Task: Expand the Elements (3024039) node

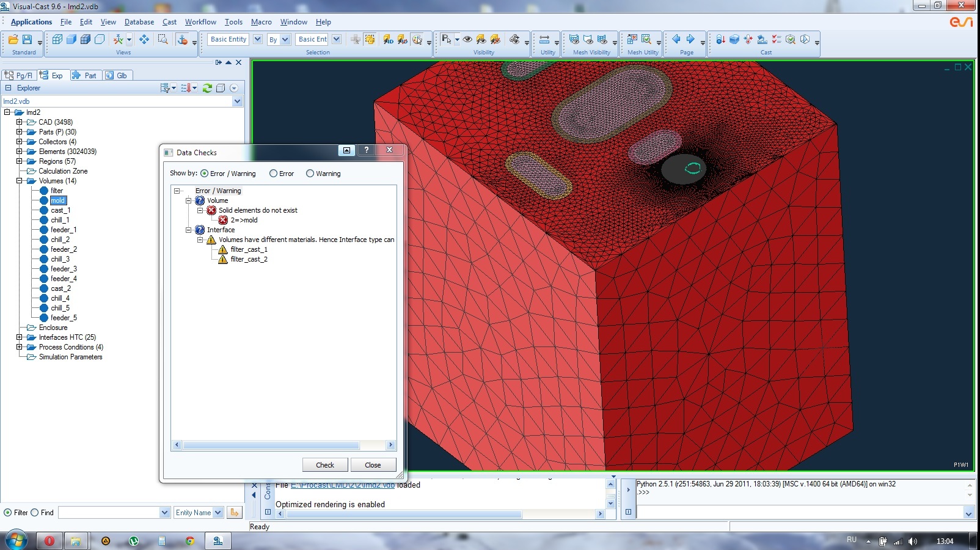Action: point(19,152)
